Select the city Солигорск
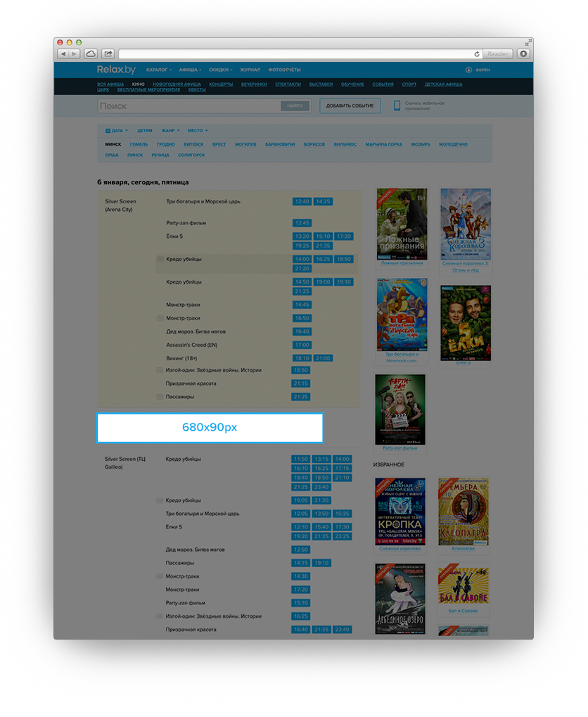This screenshot has width=588, height=717. pyautogui.click(x=191, y=156)
